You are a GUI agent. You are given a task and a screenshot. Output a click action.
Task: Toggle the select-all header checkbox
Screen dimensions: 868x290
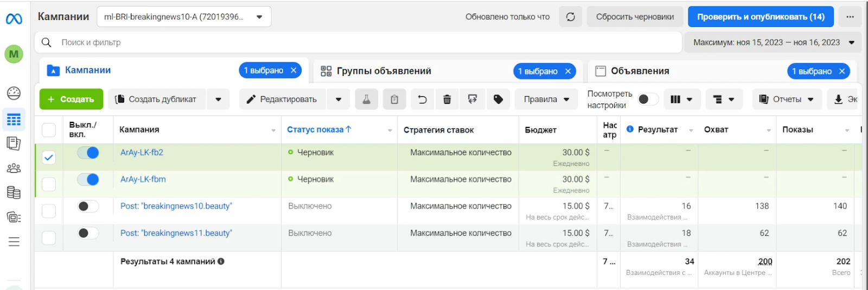(49, 130)
